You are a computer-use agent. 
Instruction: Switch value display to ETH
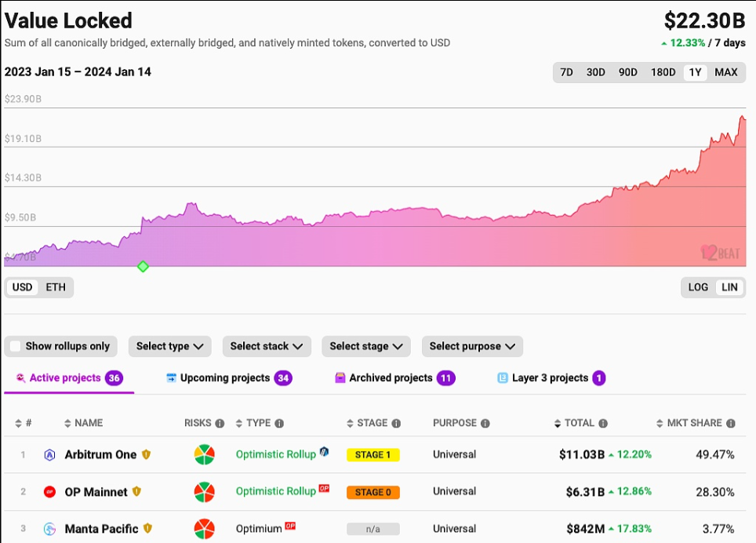coord(56,287)
